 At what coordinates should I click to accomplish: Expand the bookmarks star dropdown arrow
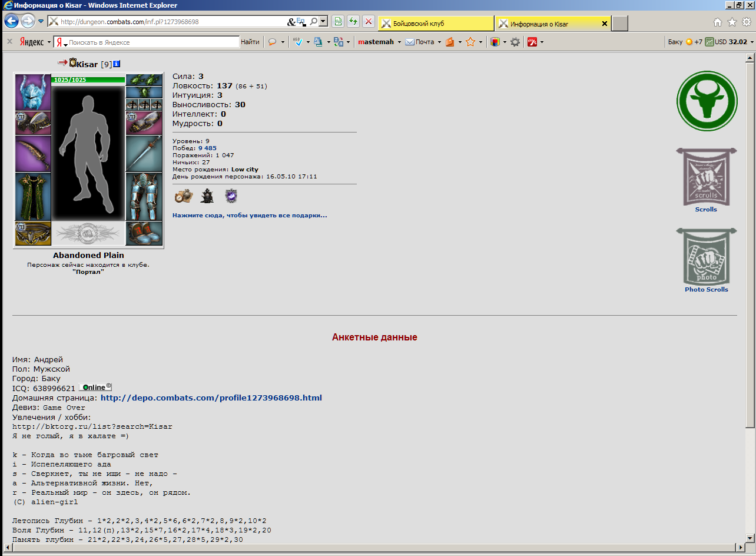point(481,42)
